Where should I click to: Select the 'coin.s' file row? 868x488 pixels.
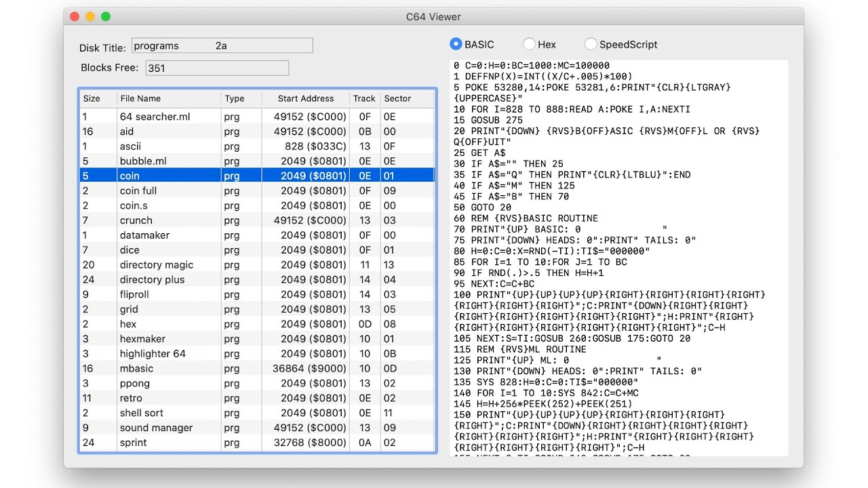[257, 205]
